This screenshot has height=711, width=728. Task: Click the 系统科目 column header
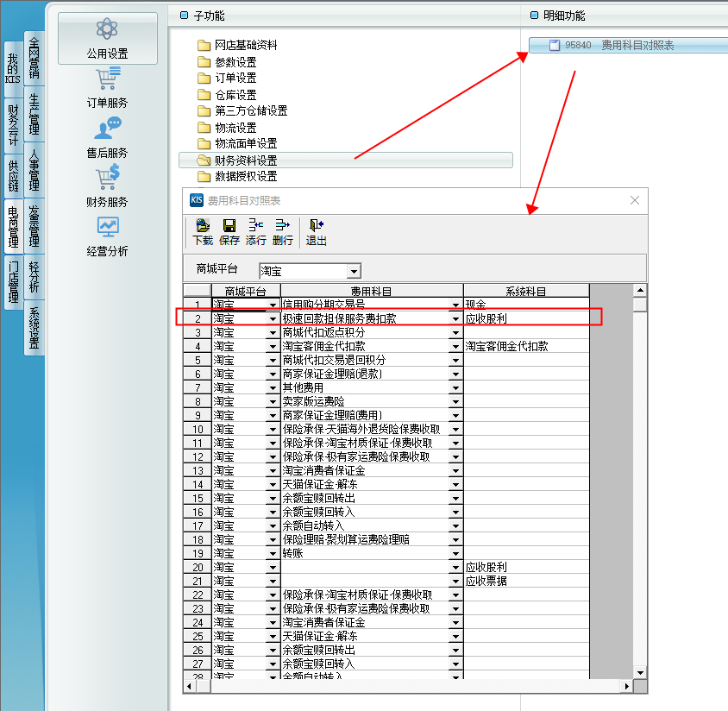[x=526, y=291]
